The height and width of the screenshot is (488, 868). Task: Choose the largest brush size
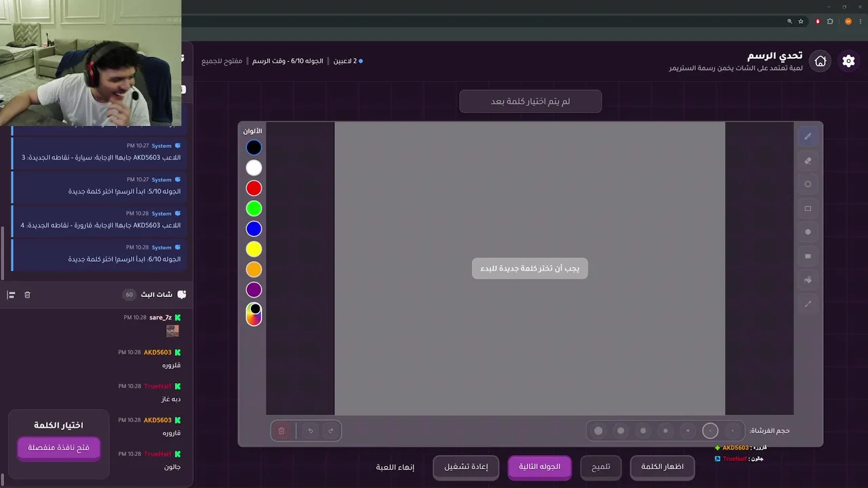[x=598, y=430]
